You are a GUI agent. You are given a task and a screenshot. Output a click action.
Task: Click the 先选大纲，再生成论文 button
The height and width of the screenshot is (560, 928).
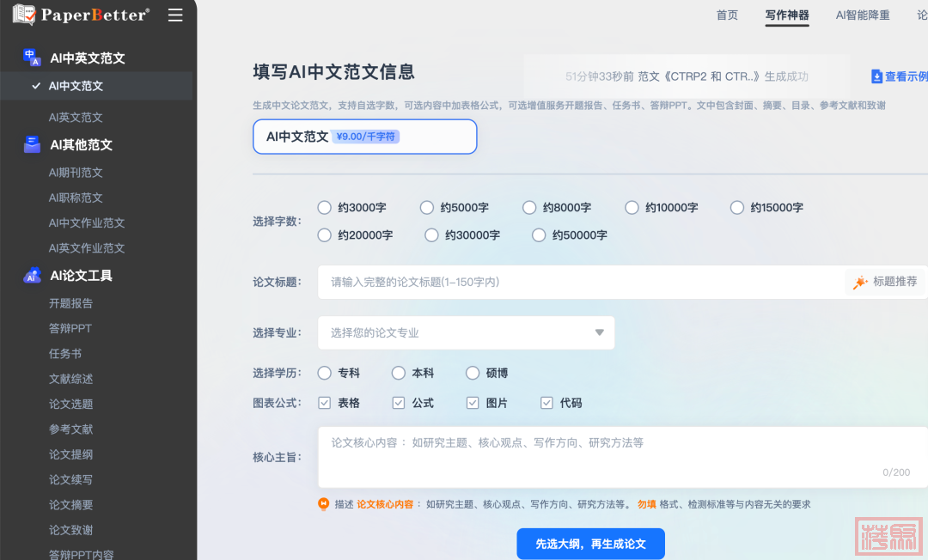pos(590,544)
